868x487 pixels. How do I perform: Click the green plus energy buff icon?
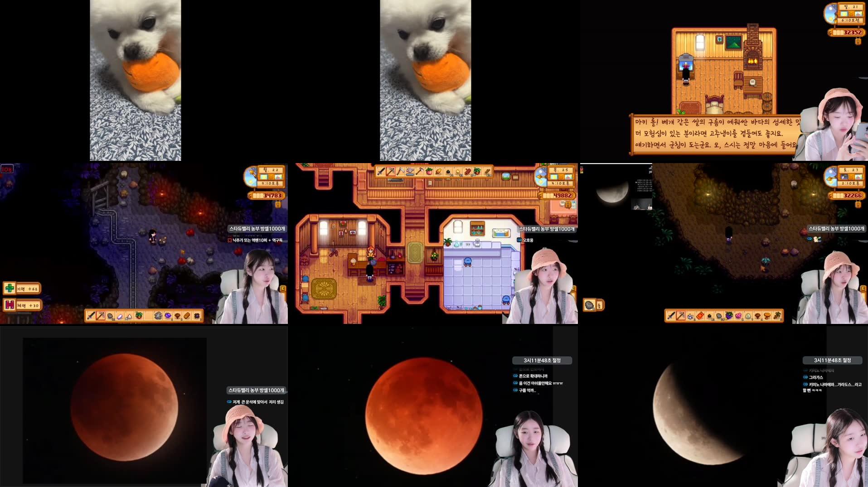pyautogui.click(x=10, y=288)
